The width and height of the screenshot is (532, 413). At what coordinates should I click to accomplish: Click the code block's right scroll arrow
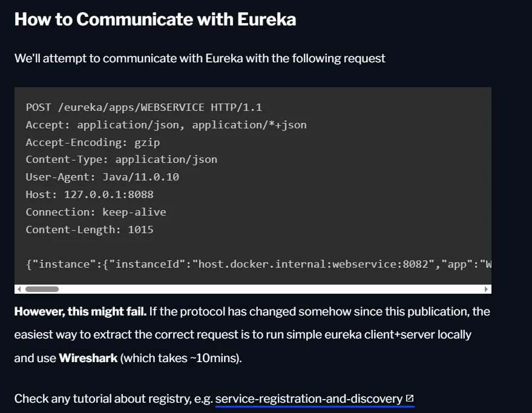[x=487, y=289]
